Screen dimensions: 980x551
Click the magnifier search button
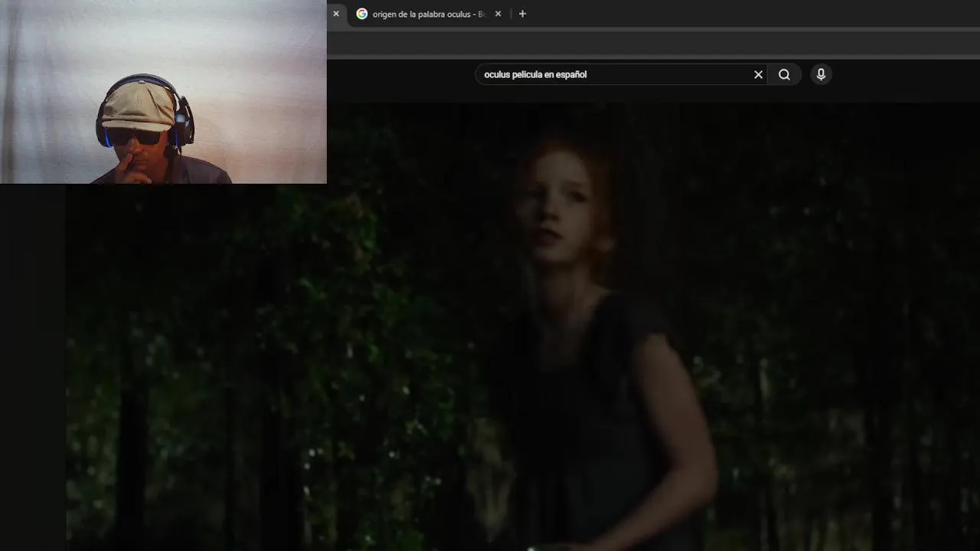784,74
